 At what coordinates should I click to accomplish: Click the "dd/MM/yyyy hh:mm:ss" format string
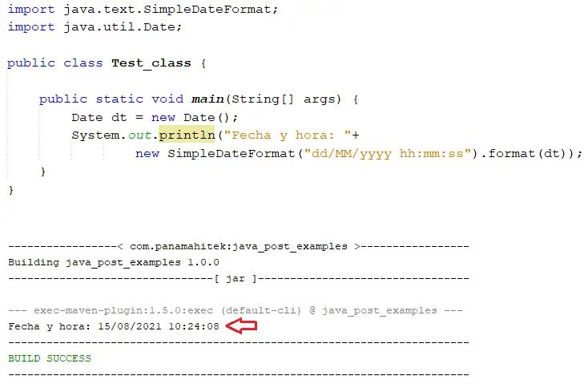pyautogui.click(x=388, y=153)
